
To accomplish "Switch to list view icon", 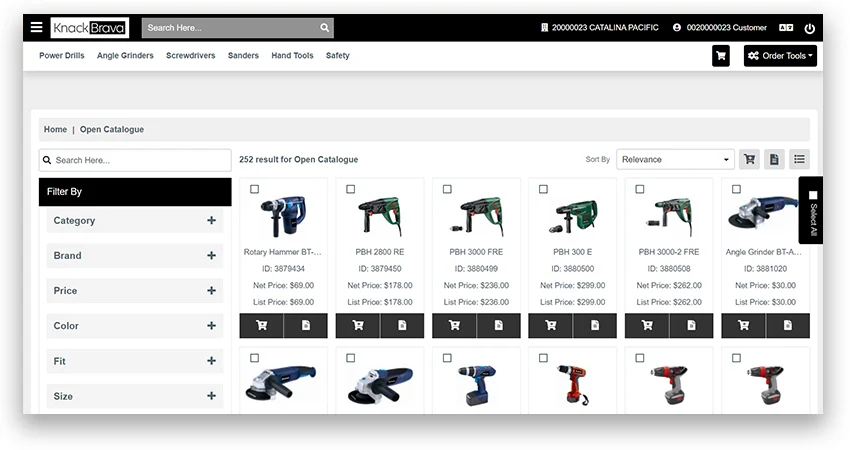I will click(800, 159).
